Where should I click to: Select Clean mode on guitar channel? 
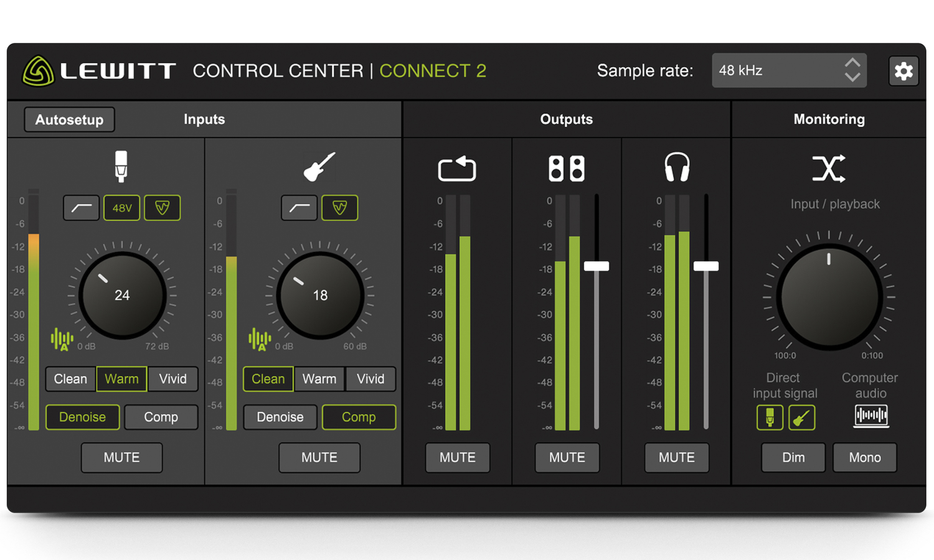tap(268, 379)
